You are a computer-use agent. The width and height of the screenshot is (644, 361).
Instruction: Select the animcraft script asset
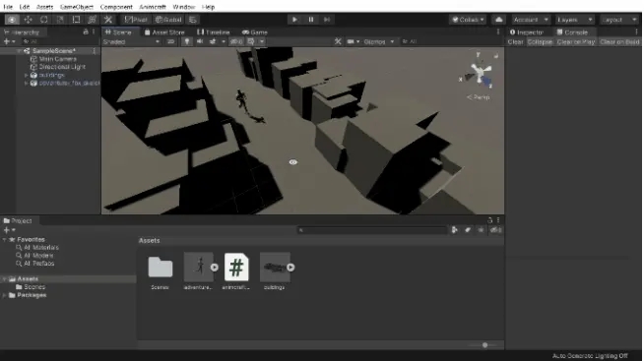(x=236, y=268)
